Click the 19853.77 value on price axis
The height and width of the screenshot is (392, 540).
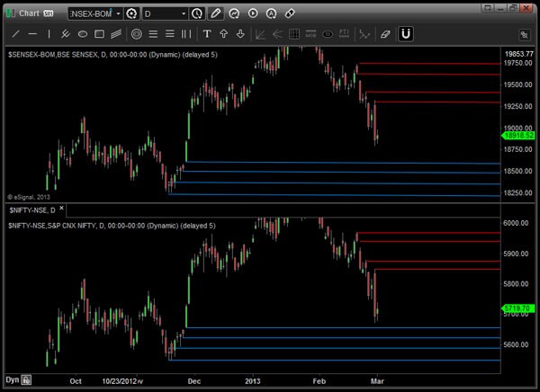(519, 54)
